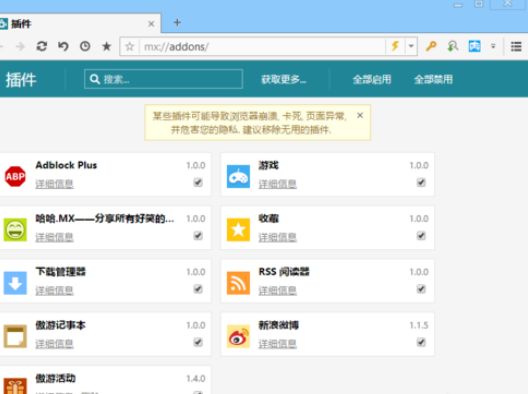This screenshot has width=528, height=394.
Task: Toggle the 傲游记事本 checkbox
Action: 198,342
